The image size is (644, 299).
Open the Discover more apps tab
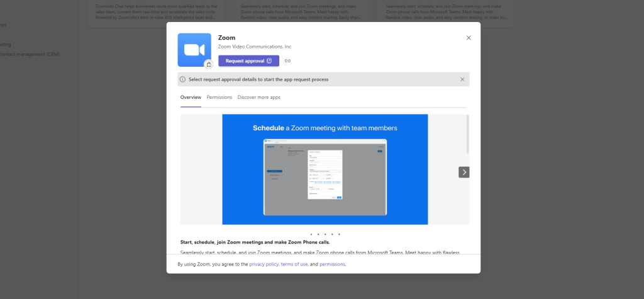point(259,98)
